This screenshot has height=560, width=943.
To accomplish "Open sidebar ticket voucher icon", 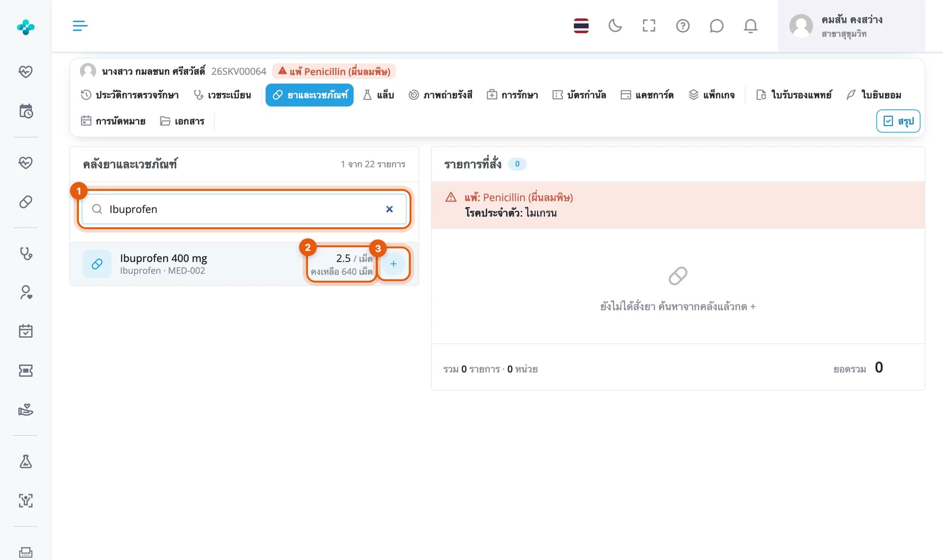I will point(25,371).
